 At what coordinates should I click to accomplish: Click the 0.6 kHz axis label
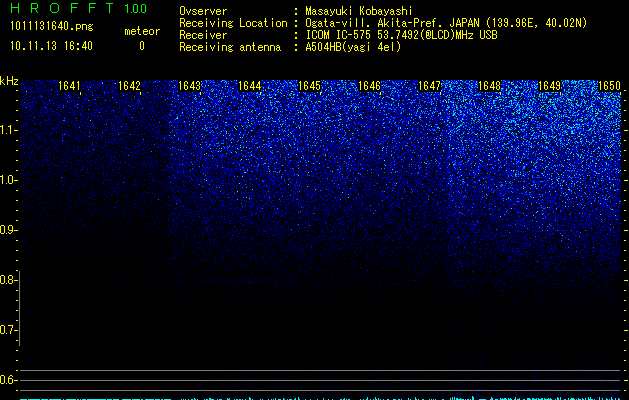(x=8, y=380)
